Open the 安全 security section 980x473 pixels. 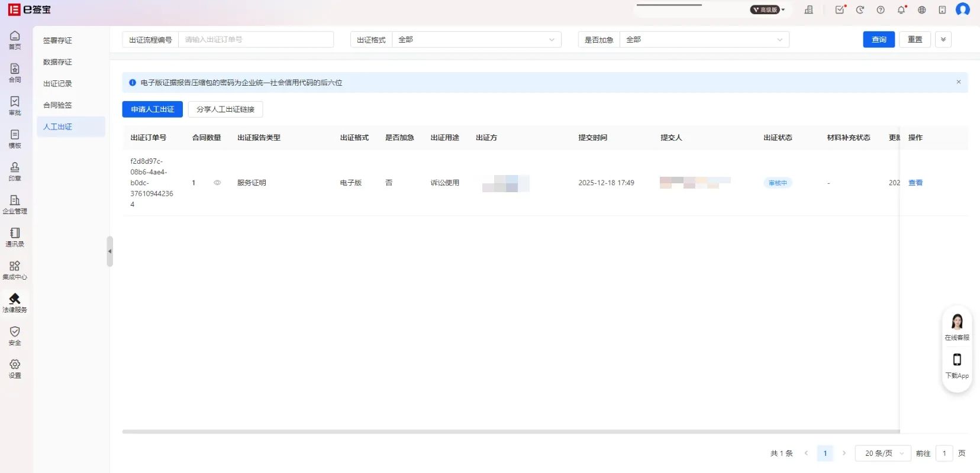coord(15,336)
